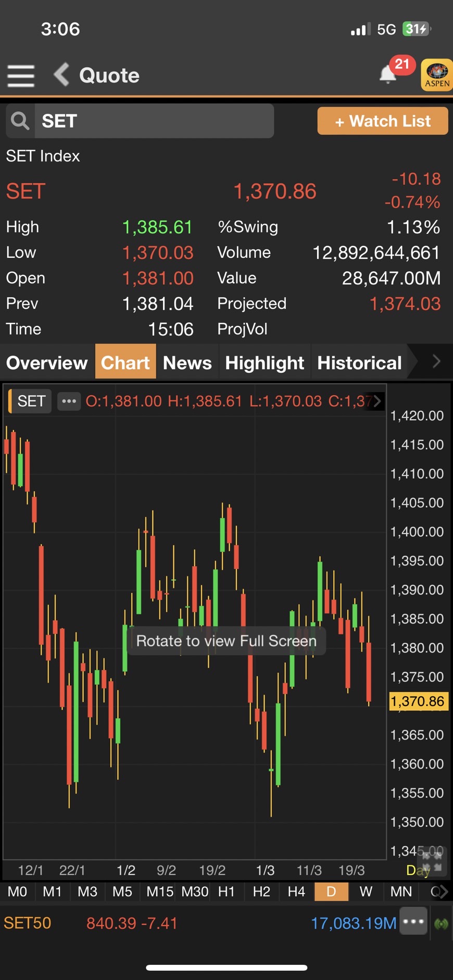Tap the ASPEN logo icon
453x980 pixels.
[437, 74]
